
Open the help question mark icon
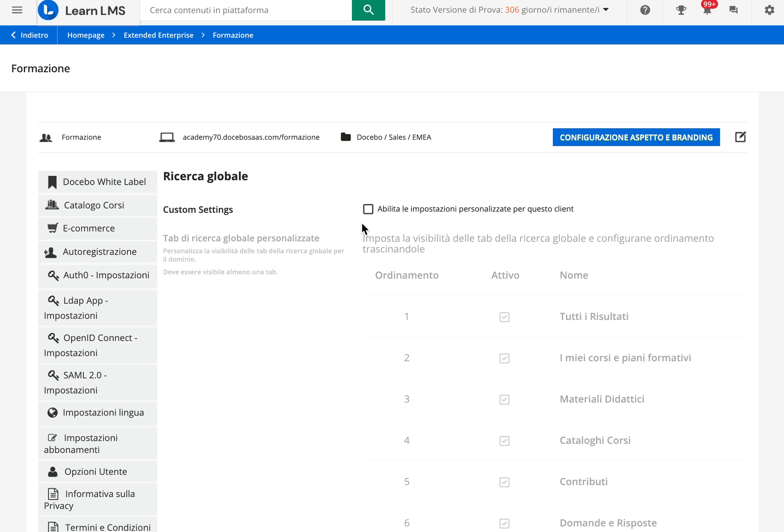[645, 10]
